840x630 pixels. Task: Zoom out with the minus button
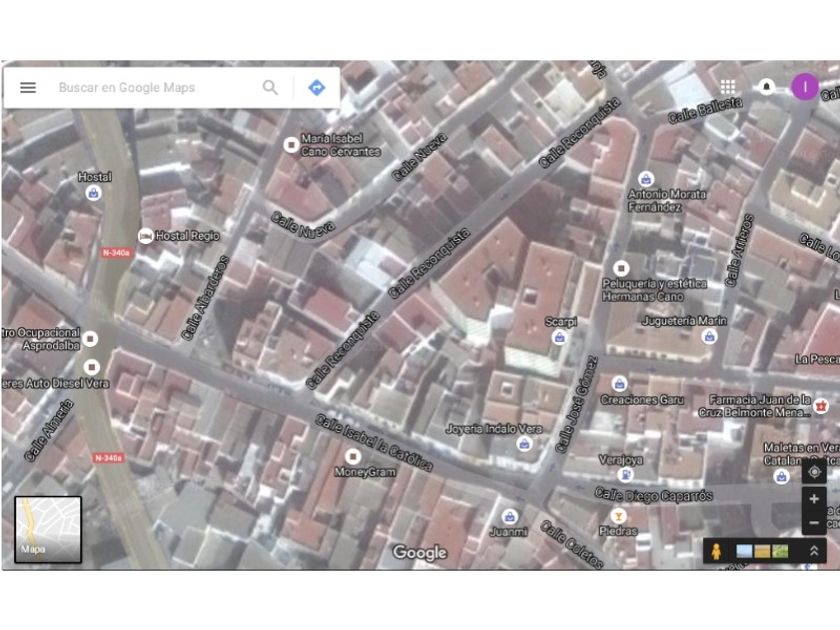click(814, 523)
